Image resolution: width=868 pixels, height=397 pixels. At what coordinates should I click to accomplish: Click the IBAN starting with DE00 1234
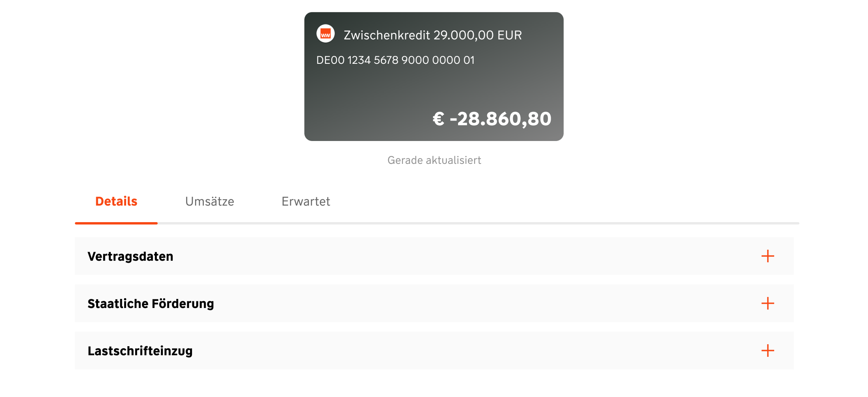[395, 60]
